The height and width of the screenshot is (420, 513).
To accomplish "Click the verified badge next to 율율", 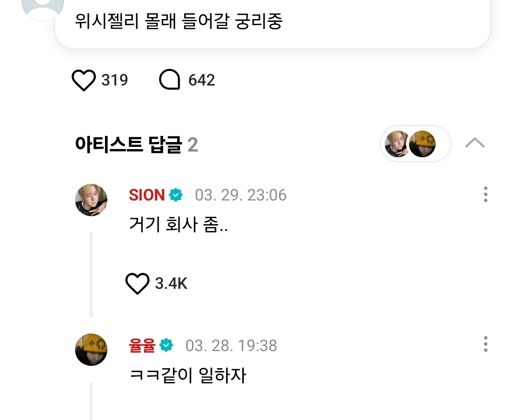I will (166, 345).
